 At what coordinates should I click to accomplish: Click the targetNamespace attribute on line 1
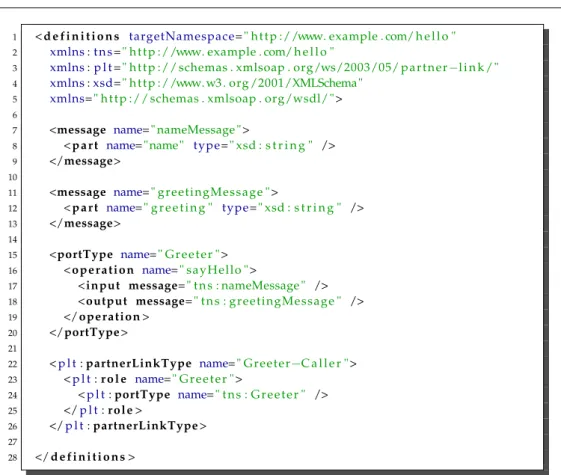tap(292, 36)
